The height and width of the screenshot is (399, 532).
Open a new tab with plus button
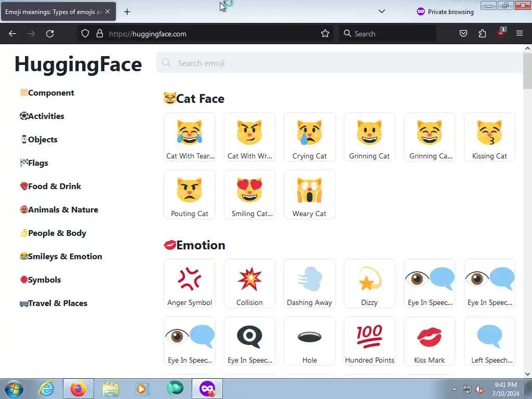127,12
